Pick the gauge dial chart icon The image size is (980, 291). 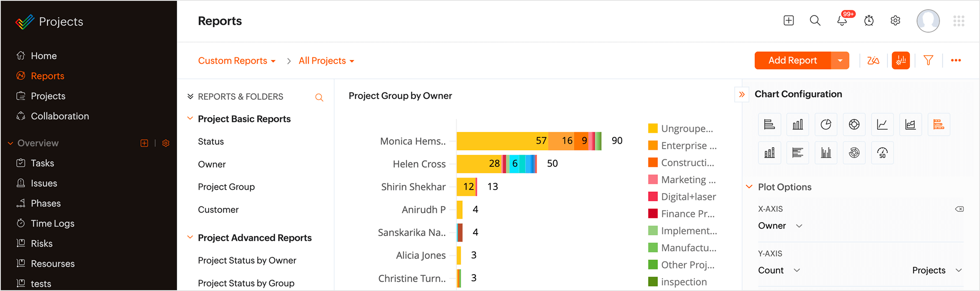pos(882,153)
